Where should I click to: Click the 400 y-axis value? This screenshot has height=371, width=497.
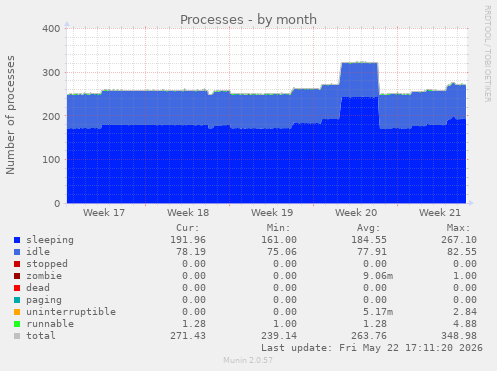tap(51, 29)
